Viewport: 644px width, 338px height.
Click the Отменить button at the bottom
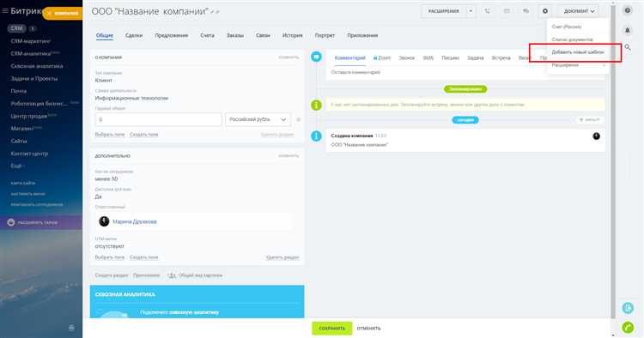368,329
